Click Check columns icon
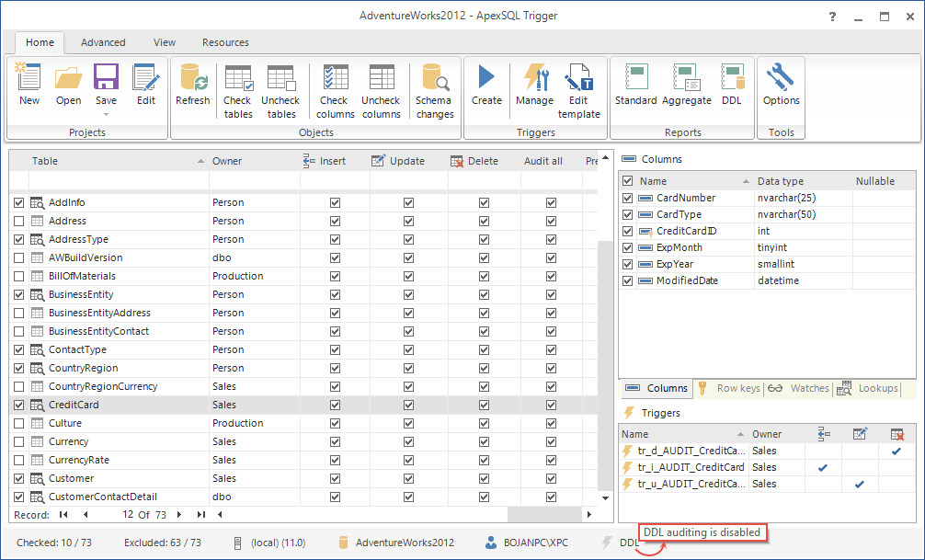This screenshot has width=925, height=560. click(x=335, y=77)
